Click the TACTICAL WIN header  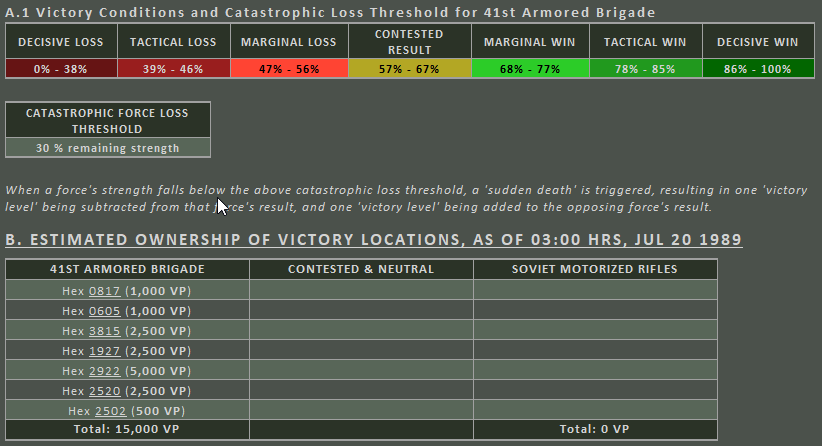coord(646,41)
